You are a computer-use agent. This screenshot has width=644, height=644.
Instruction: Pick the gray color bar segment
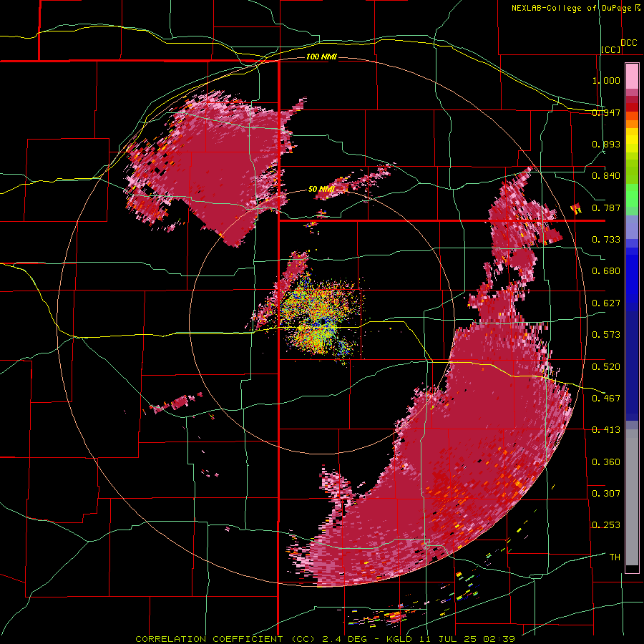click(632, 497)
